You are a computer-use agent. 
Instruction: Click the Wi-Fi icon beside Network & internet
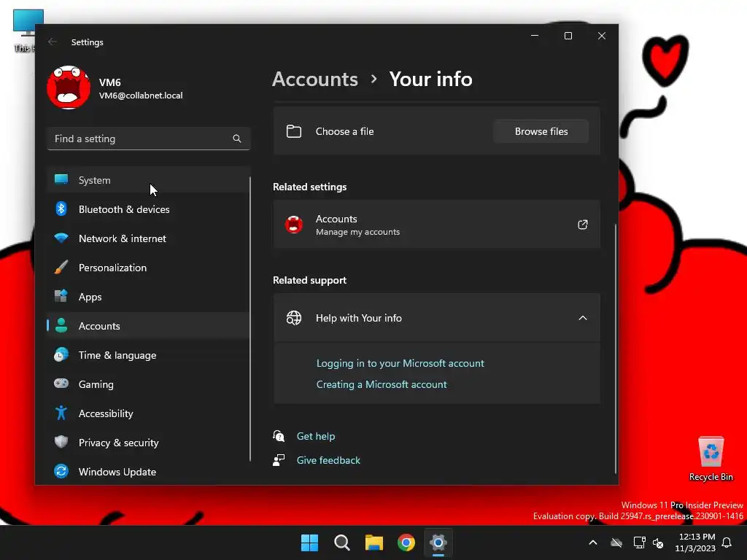61,238
